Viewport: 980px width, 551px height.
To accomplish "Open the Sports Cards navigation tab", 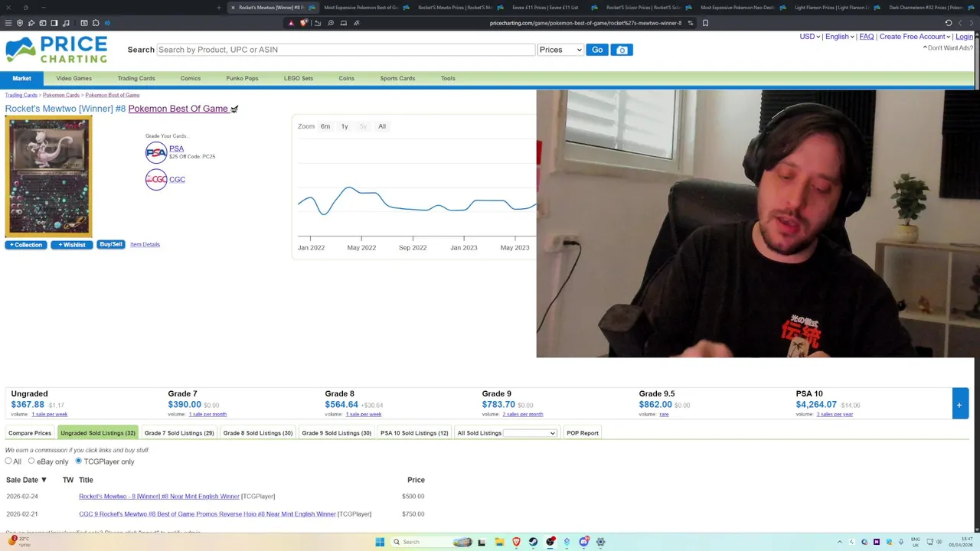I will click(397, 78).
